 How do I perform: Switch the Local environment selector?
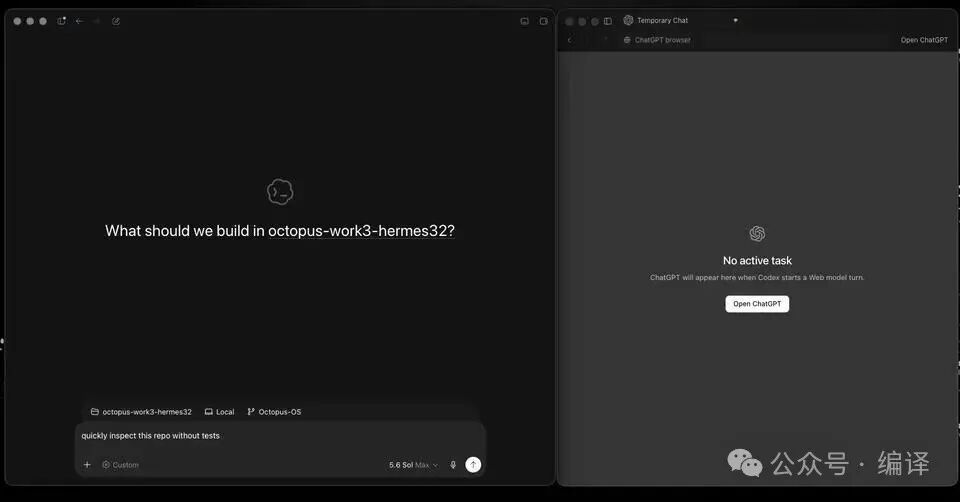pyautogui.click(x=219, y=412)
